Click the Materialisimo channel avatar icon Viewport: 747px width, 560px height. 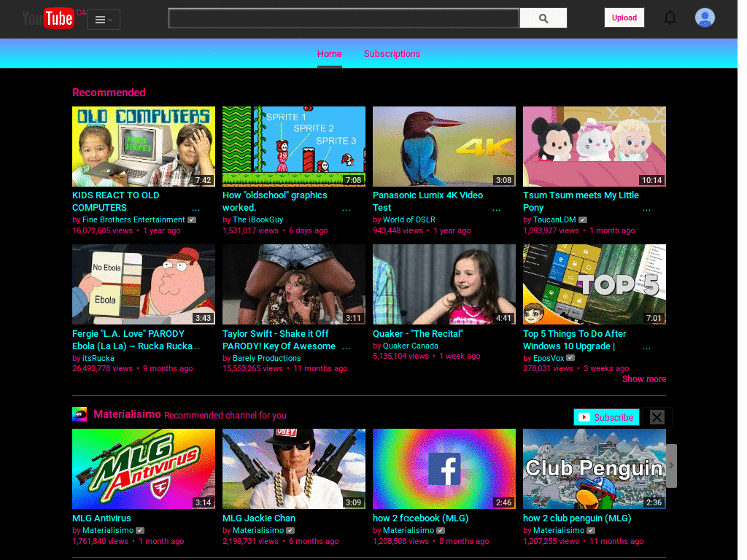pyautogui.click(x=80, y=414)
